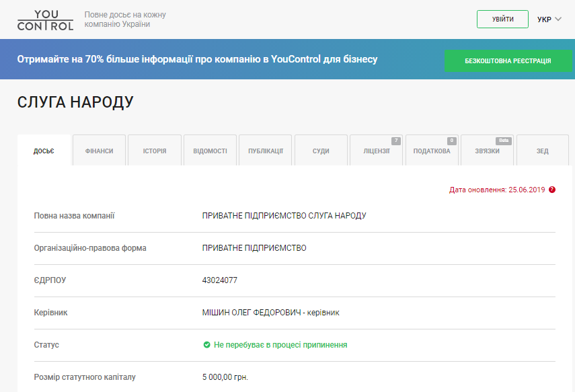Click the status text Не перебуває в процесі припинення
Image resolution: width=575 pixels, height=392 pixels.
[280, 345]
